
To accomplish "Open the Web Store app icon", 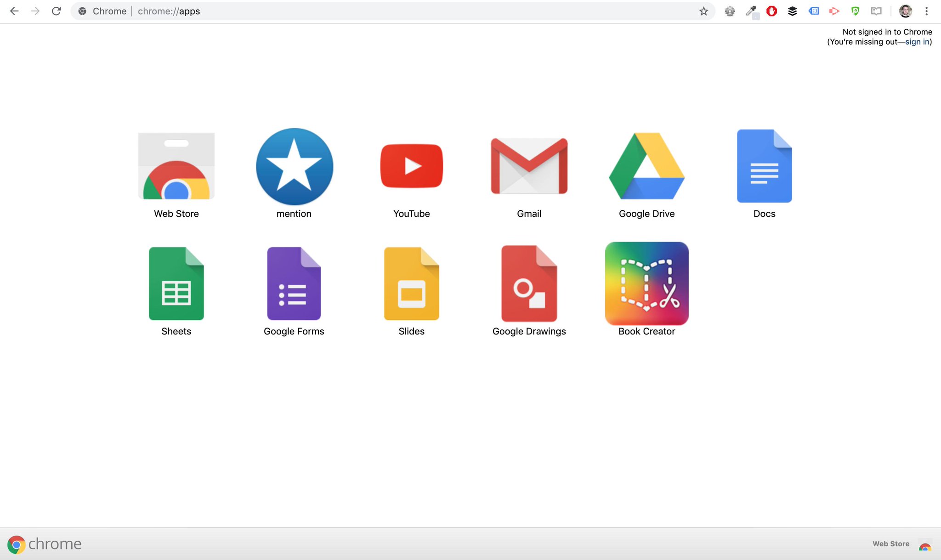I will tap(176, 166).
